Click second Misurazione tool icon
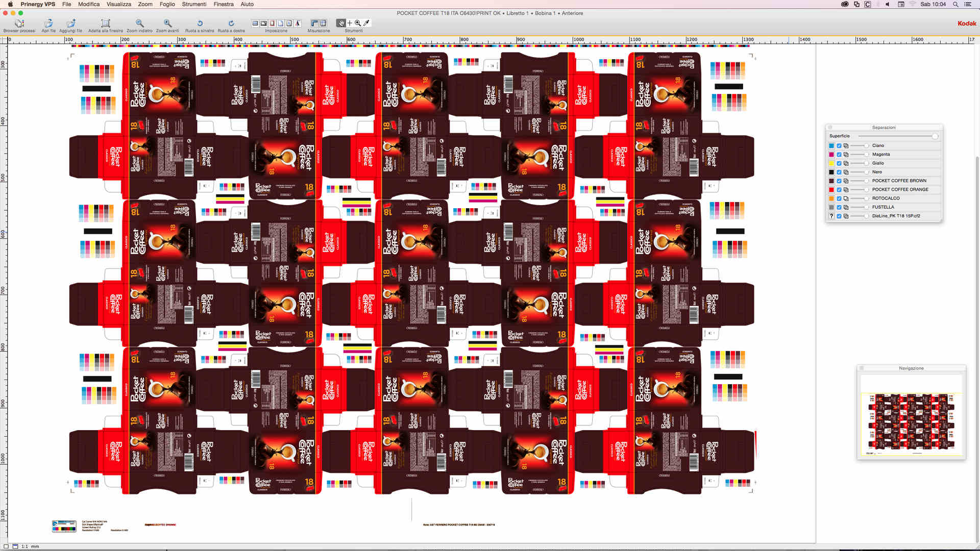Image resolution: width=980 pixels, height=551 pixels. [323, 23]
